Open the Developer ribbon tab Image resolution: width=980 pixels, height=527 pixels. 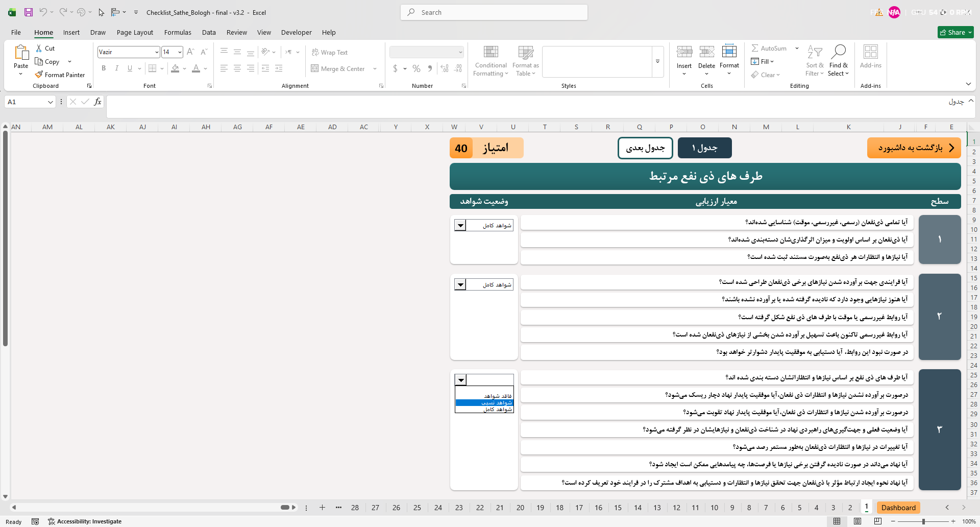tap(296, 32)
